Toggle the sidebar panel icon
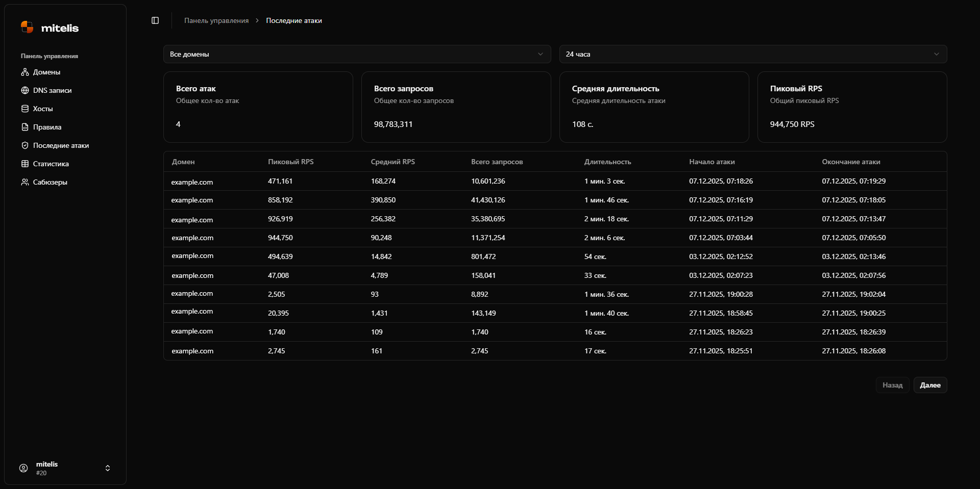The width and height of the screenshot is (980, 489). tap(155, 20)
